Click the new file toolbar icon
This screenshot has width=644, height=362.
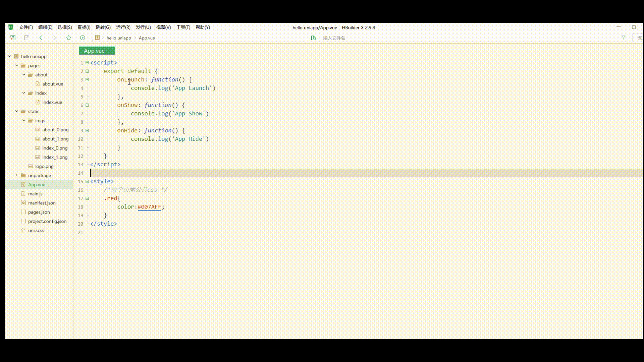pos(13,38)
